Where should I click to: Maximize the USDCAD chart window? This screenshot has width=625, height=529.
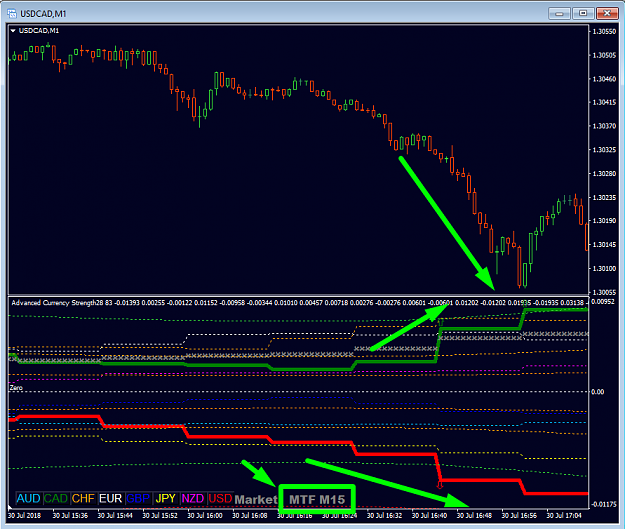tap(583, 14)
